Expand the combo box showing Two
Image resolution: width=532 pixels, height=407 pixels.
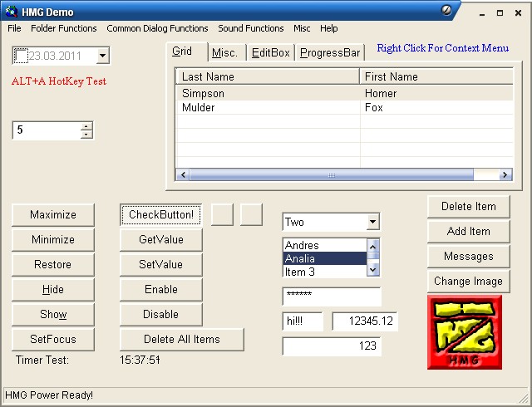pyautogui.click(x=373, y=222)
